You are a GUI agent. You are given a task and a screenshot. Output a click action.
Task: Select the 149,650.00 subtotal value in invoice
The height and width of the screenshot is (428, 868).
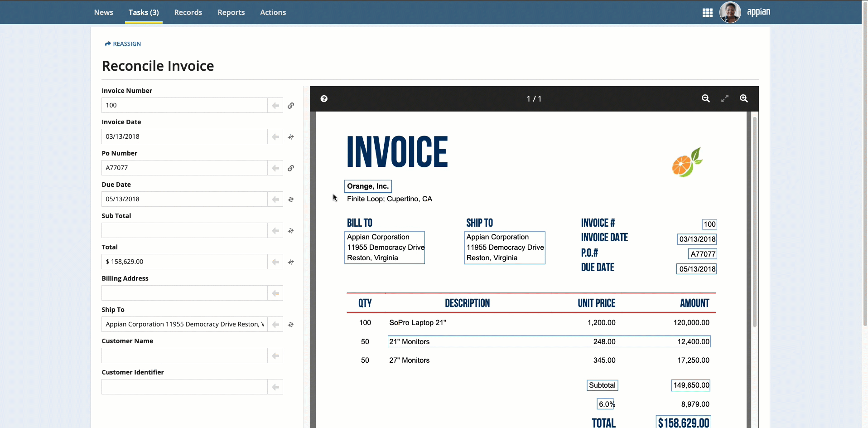[691, 385]
